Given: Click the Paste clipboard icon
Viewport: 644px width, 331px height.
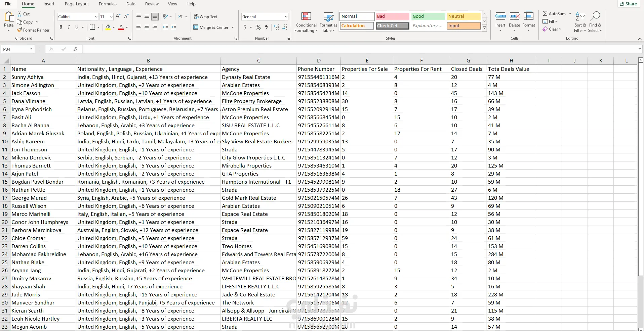Looking at the screenshot, I should pos(9,17).
